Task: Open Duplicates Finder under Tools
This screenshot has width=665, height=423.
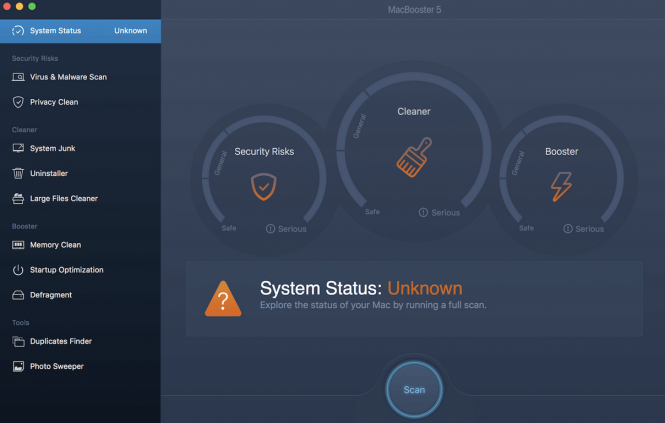Action: point(61,342)
